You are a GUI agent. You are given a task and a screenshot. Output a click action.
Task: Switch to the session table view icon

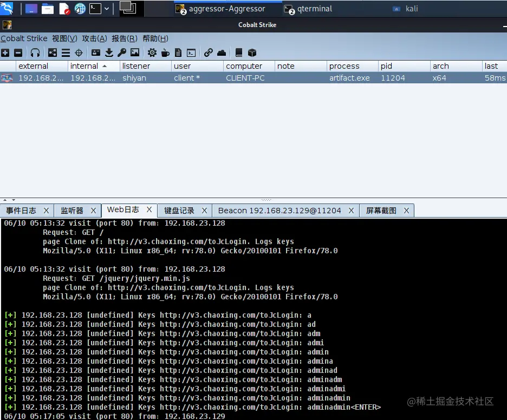point(66,52)
